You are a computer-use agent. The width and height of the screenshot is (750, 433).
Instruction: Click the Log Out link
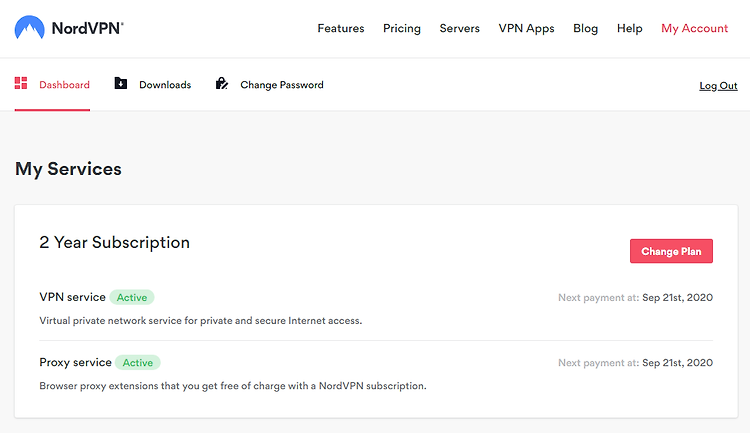718,86
